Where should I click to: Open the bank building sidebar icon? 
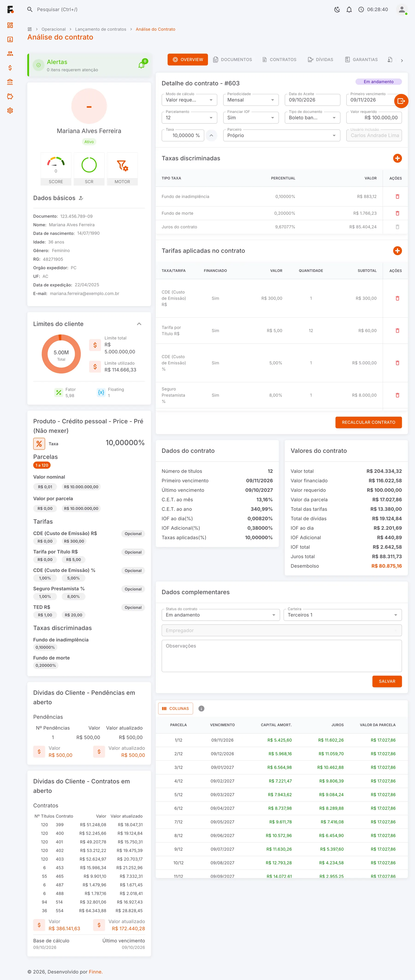(x=10, y=82)
